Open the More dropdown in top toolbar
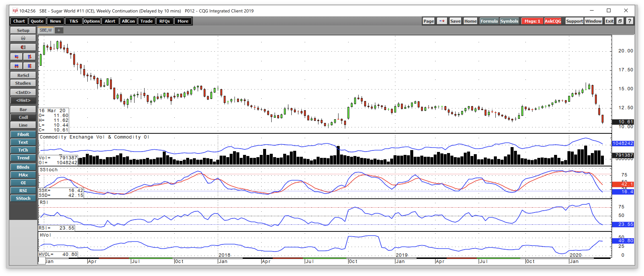The width and height of the screenshot is (644, 276). click(183, 21)
